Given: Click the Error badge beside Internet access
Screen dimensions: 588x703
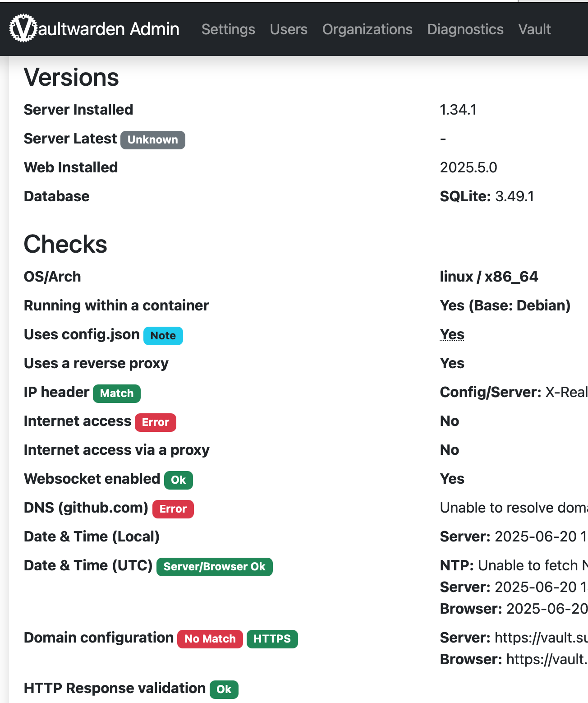Looking at the screenshot, I should coord(156,422).
